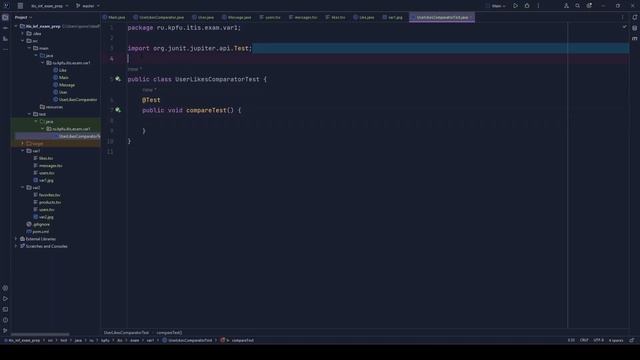Viewport: 640px width, 360px height.
Task: Open the Problems tool window icon
Action: tap(5, 320)
